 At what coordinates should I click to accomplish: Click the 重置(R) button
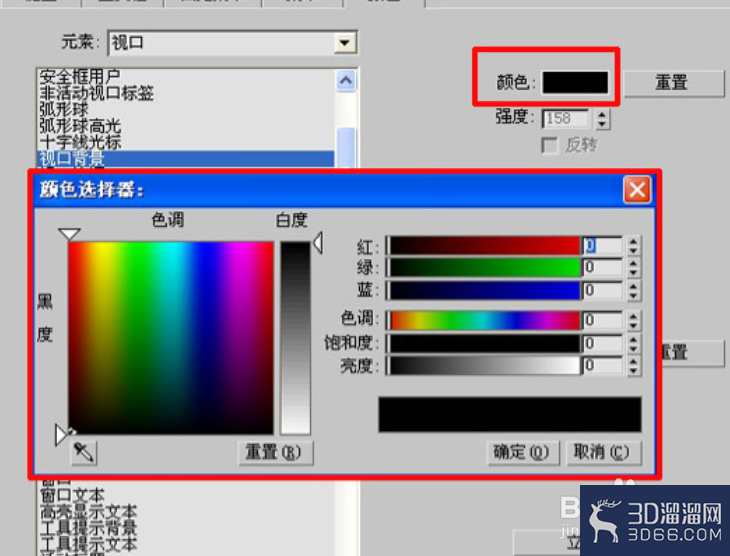[275, 452]
